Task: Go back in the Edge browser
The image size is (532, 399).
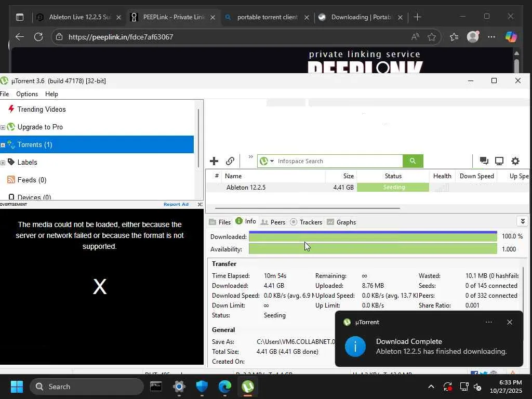Action: coord(20,37)
